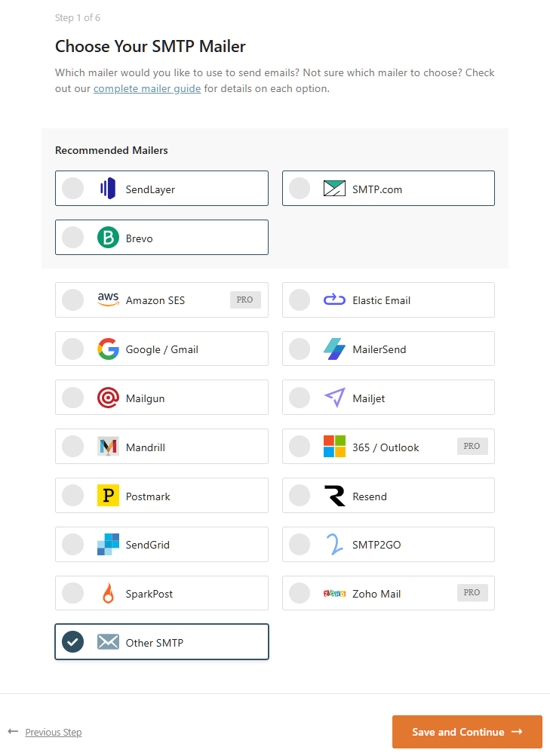Click the Mailgun red target icon
The width and height of the screenshot is (550, 756).
[x=108, y=398]
